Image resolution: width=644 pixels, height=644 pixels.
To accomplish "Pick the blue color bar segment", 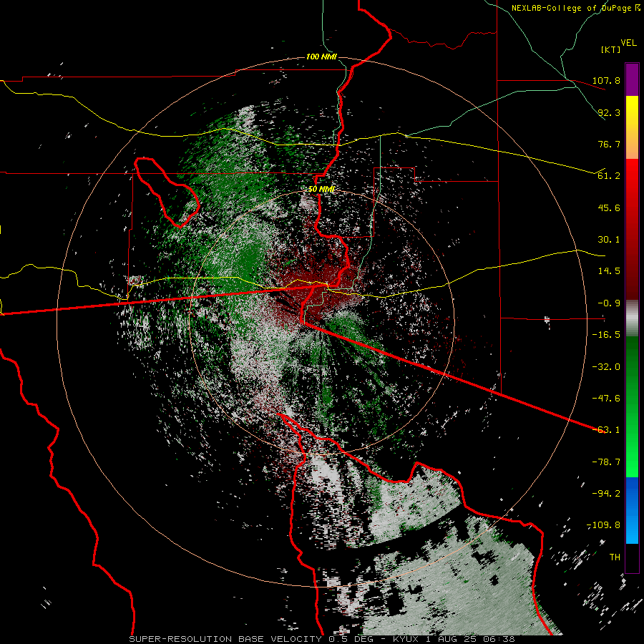I will tap(632, 510).
